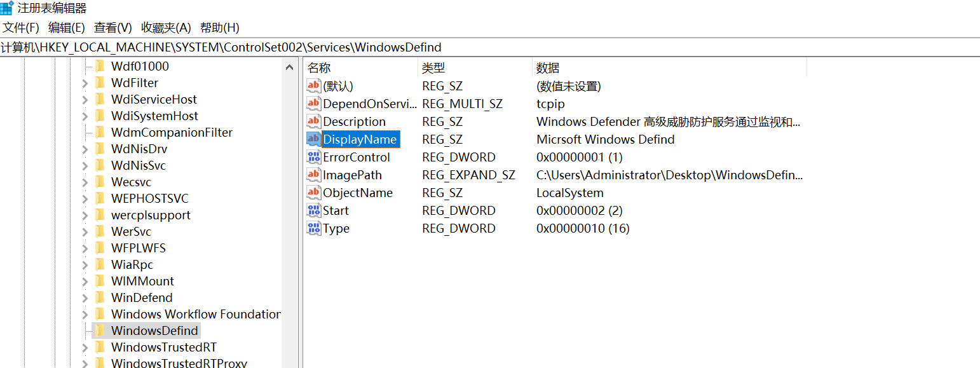
Task: Open the 文件(F) menu
Action: [x=21, y=28]
